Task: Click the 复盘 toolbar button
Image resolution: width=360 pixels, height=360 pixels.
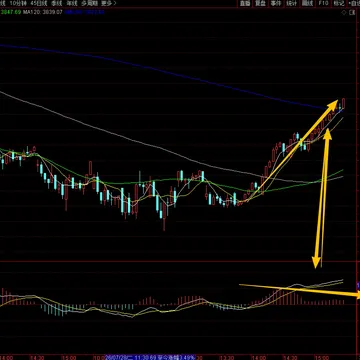Action: [260, 3]
